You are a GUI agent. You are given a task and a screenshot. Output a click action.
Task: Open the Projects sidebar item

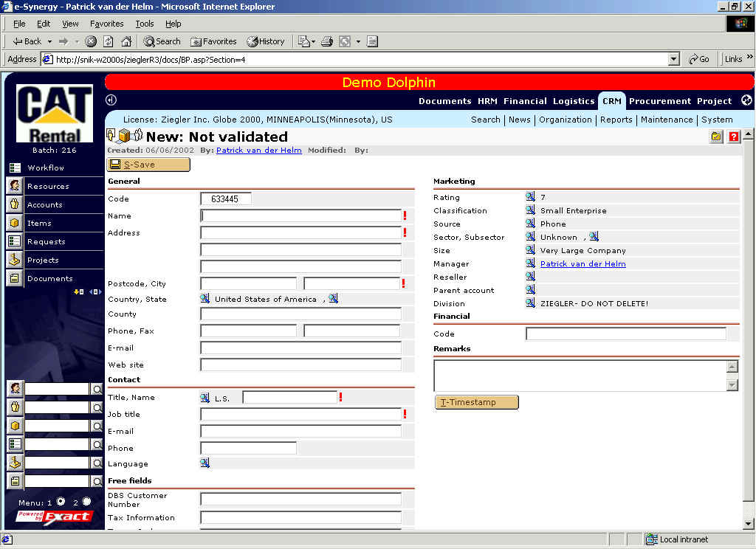click(43, 260)
